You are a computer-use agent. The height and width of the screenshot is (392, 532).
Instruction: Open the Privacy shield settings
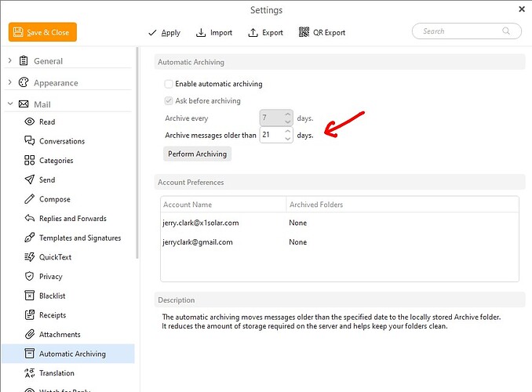click(x=30, y=277)
